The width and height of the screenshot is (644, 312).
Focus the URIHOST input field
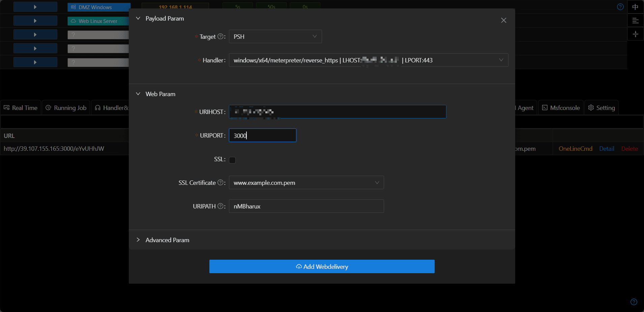[x=338, y=112]
